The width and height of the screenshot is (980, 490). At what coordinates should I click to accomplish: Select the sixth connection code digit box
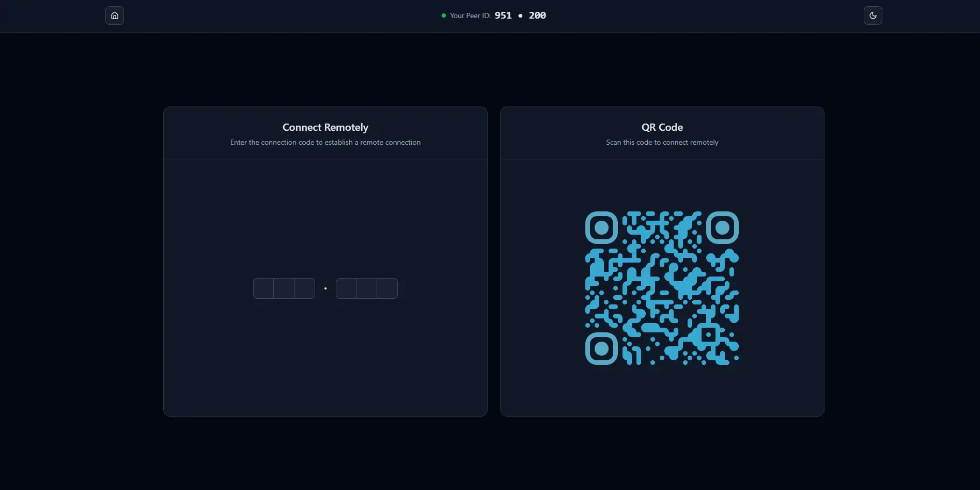pyautogui.click(x=387, y=288)
